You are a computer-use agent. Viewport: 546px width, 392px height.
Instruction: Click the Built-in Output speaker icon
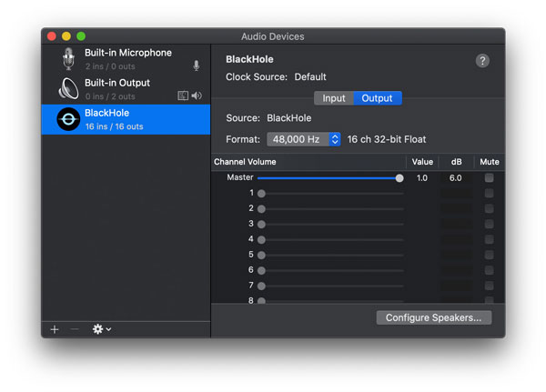click(68, 88)
